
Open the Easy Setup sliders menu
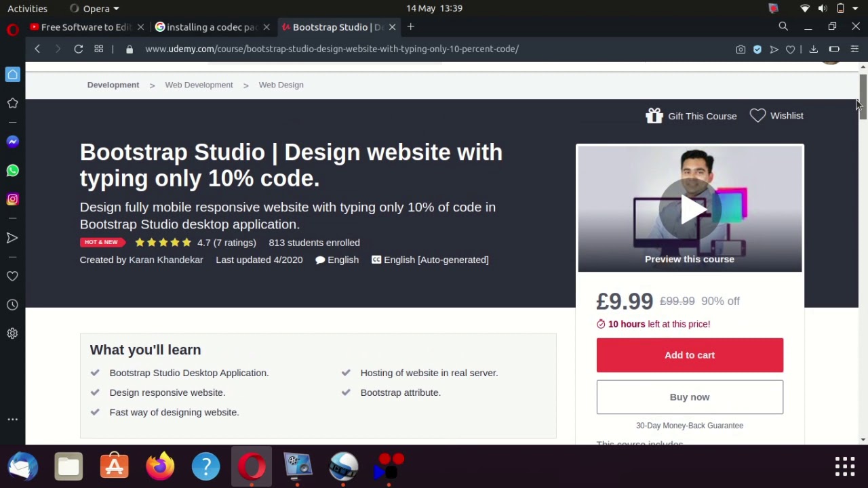pos(854,49)
